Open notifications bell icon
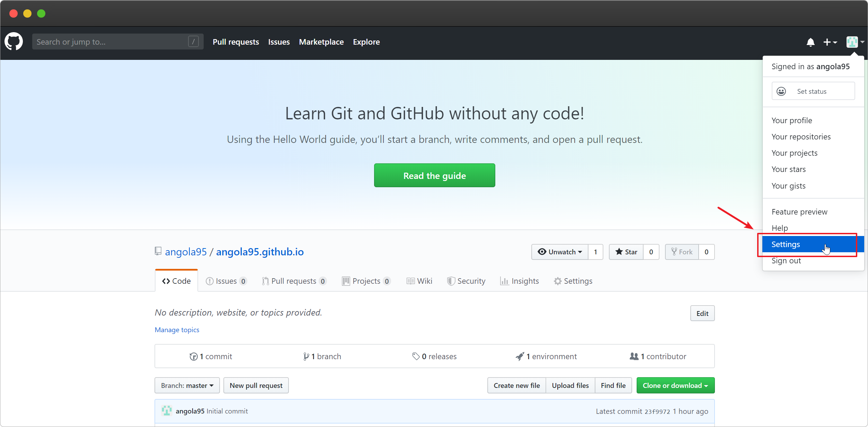The image size is (868, 427). pos(811,42)
